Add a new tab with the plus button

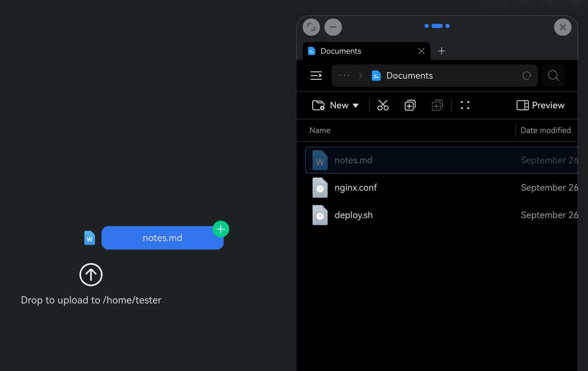(x=442, y=51)
